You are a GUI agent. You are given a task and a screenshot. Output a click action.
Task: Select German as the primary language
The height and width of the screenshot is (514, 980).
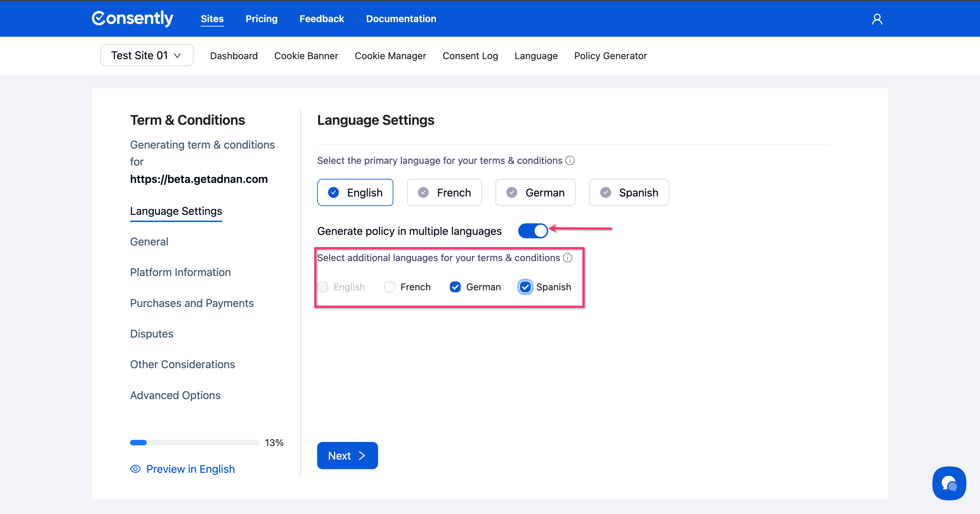535,192
